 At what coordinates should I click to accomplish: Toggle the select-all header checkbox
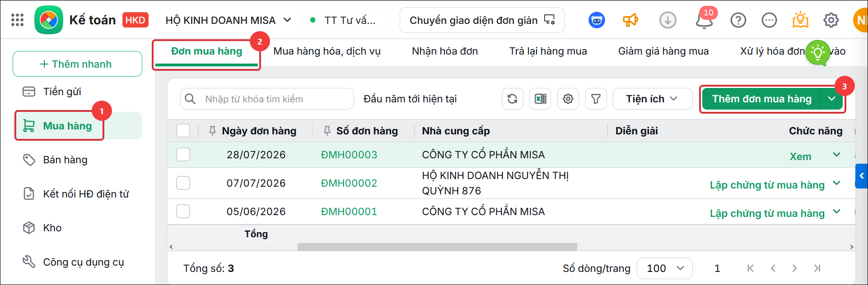(183, 131)
